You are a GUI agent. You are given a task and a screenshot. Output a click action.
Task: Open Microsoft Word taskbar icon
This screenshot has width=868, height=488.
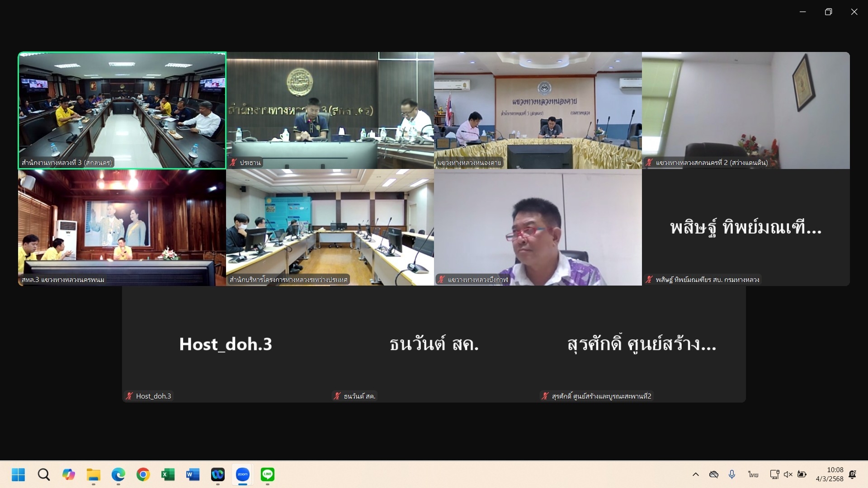point(193,474)
